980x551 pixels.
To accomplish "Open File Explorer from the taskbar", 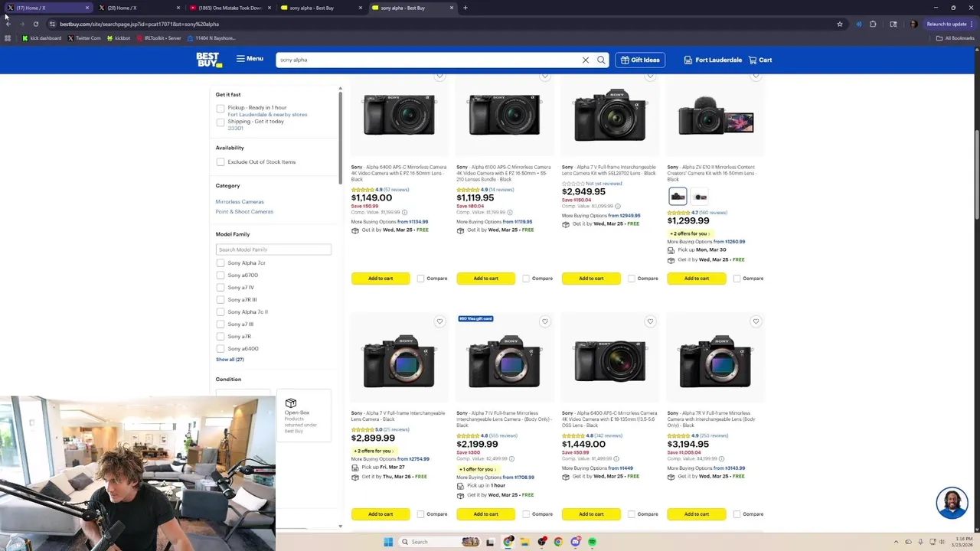I will coord(524,542).
